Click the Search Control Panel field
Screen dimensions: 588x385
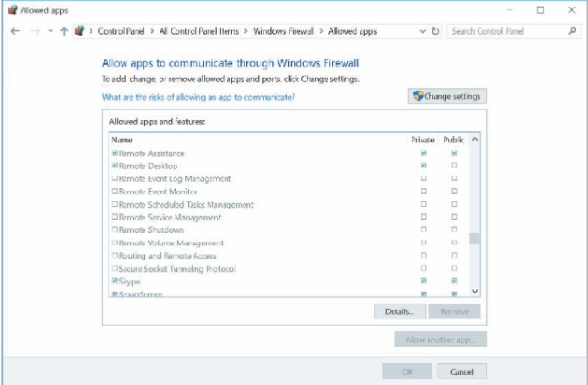tap(507, 31)
